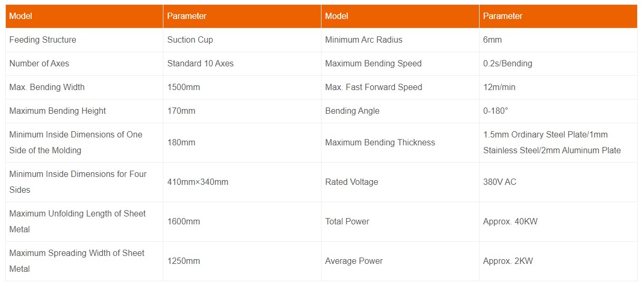Screen dimensions: 644x286
Task: Click the 1250mm spreading width value
Action: [x=183, y=261]
